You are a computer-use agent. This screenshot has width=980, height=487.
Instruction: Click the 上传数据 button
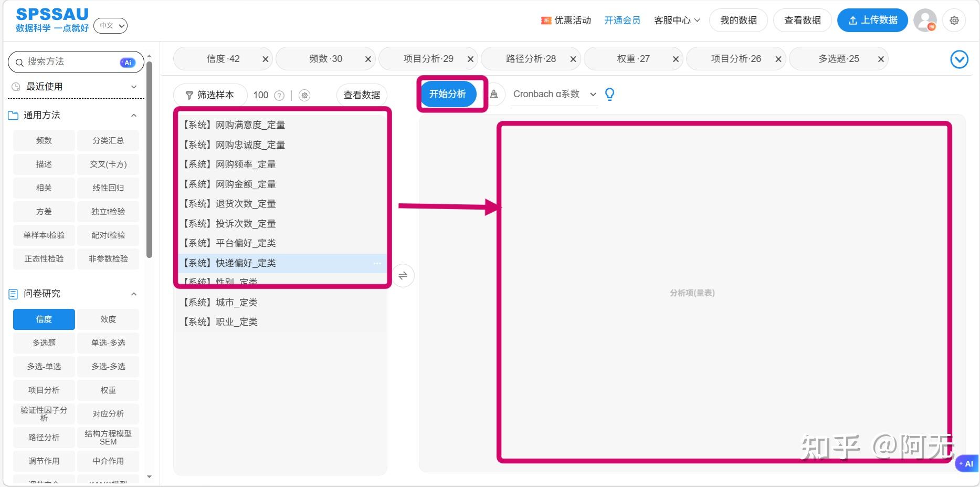pyautogui.click(x=872, y=20)
